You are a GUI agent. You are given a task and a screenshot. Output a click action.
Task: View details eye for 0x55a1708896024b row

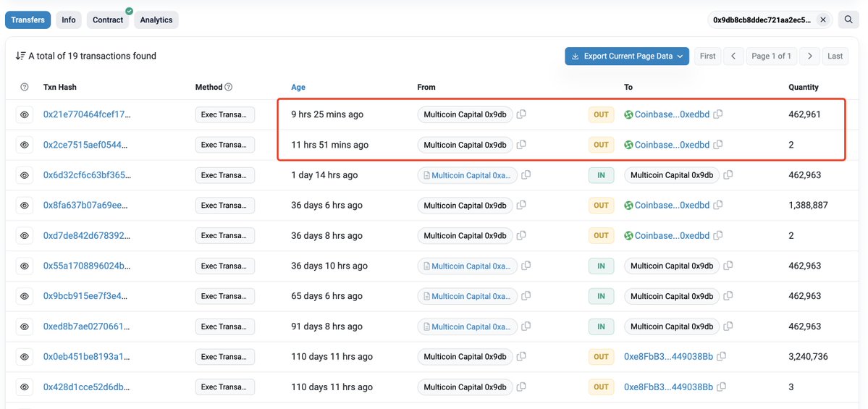point(25,266)
